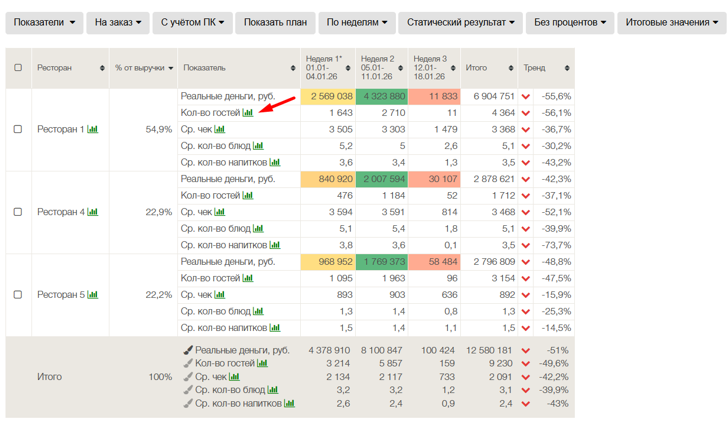Select green cell 4 323 880 in Неделя 2

pos(382,96)
